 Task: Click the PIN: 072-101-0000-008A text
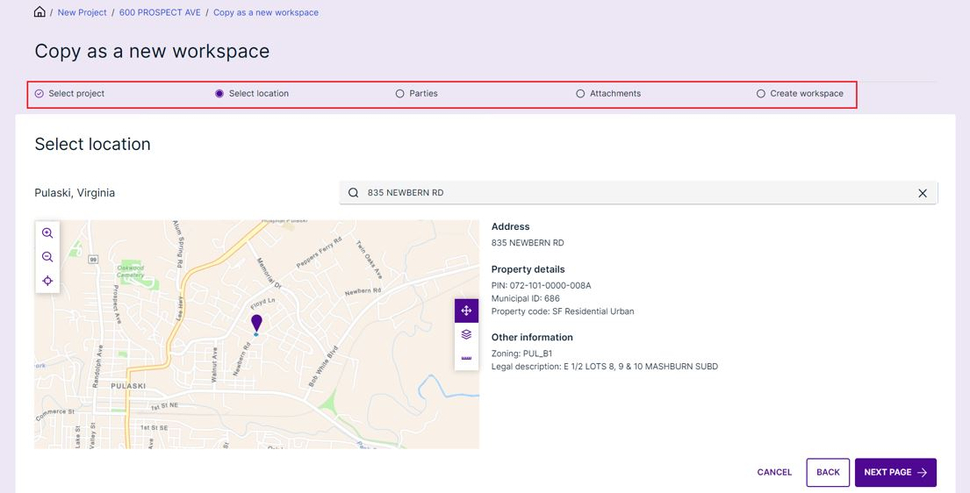click(541, 286)
